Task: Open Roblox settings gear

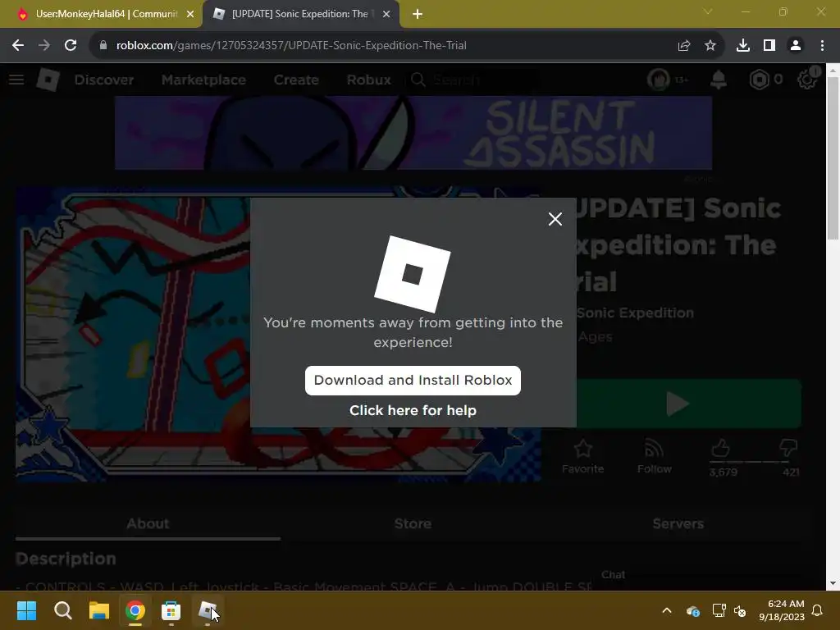Action: point(807,80)
